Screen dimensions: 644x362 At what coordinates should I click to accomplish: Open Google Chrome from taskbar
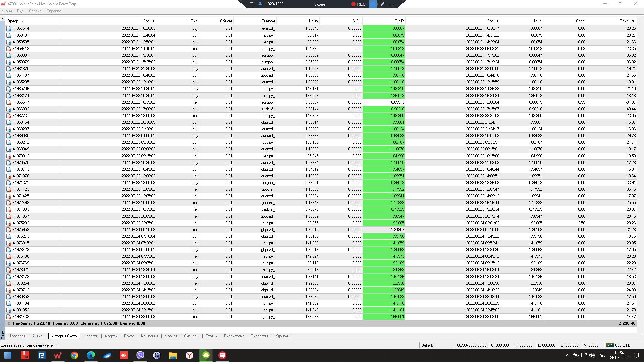coord(74,355)
